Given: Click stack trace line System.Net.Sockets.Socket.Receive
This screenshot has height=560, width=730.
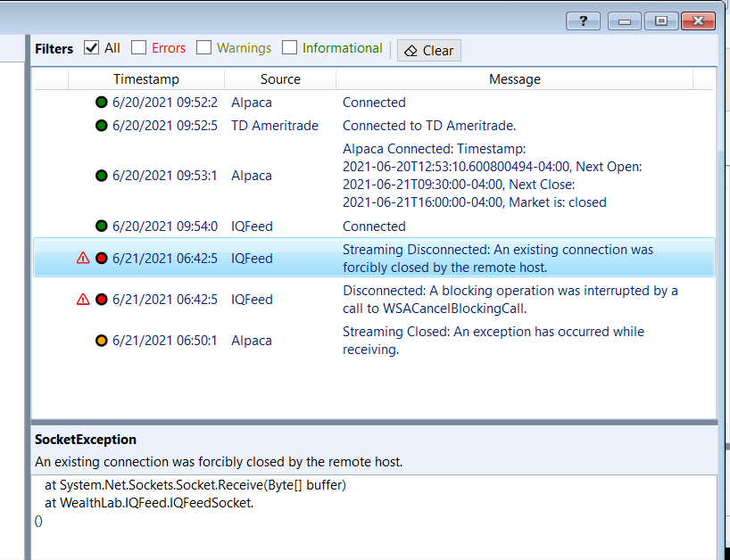Looking at the screenshot, I should pyautogui.click(x=195, y=485).
